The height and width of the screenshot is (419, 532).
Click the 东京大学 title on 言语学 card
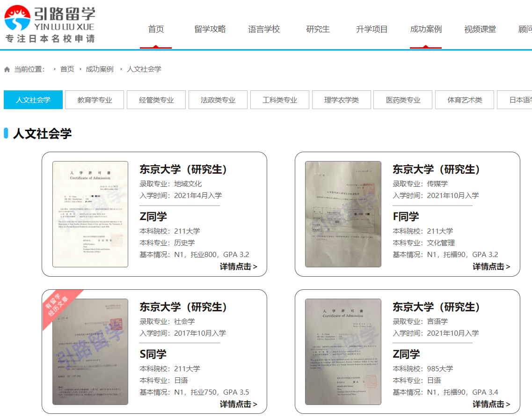437,307
